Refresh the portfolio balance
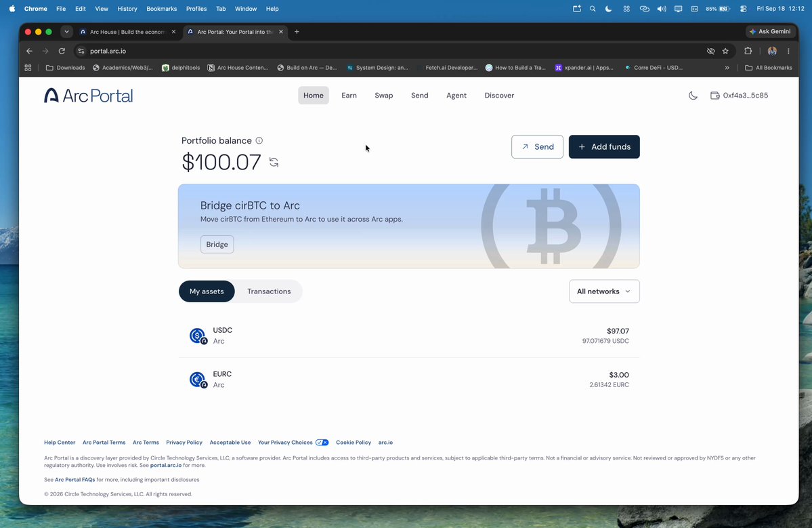 274,162
